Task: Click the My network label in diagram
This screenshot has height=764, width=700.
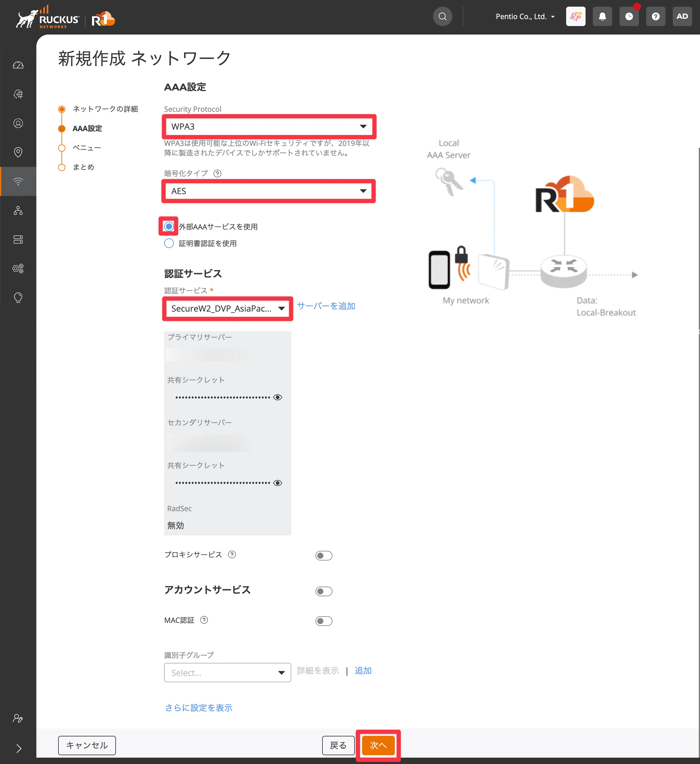Action: 466,300
